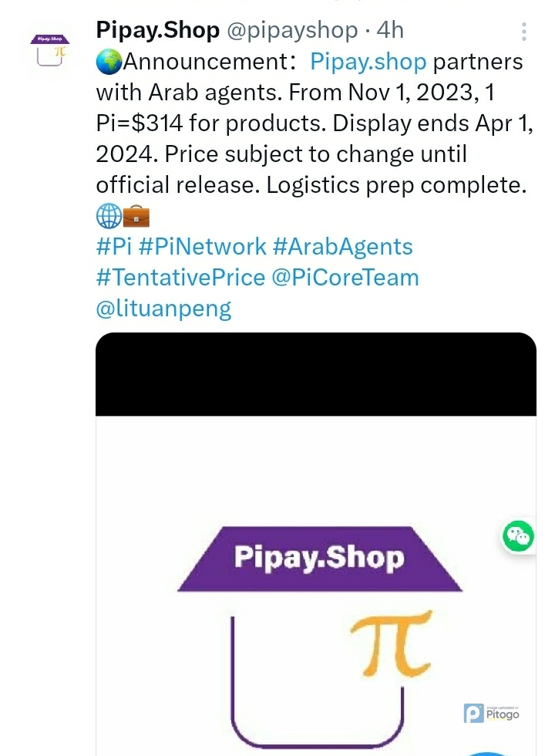The width and height of the screenshot is (555, 756).
Task: Visit the @lituanpeng mention
Action: (x=163, y=309)
